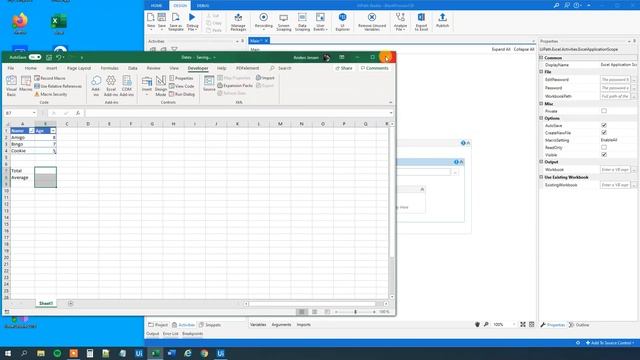The height and width of the screenshot is (360, 640).
Task: Open Debug File dropdown
Action: coord(192,28)
